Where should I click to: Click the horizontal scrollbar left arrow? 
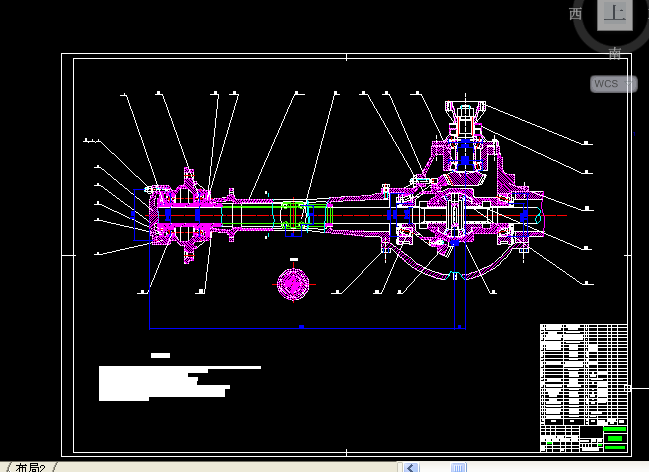pos(411,467)
